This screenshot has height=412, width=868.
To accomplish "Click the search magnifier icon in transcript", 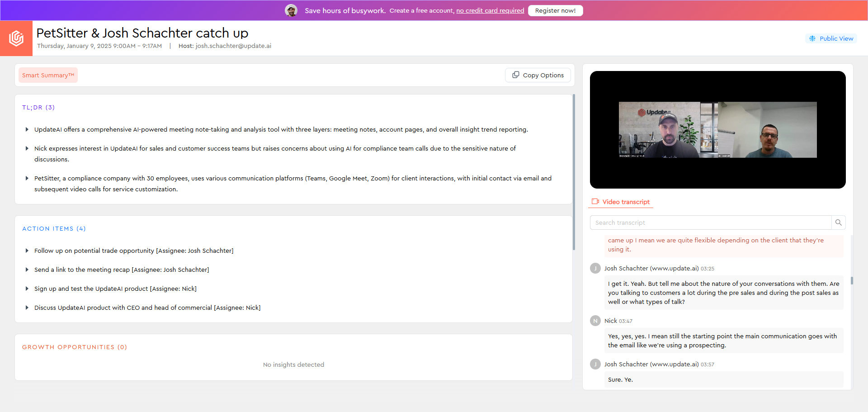I will [x=839, y=223].
